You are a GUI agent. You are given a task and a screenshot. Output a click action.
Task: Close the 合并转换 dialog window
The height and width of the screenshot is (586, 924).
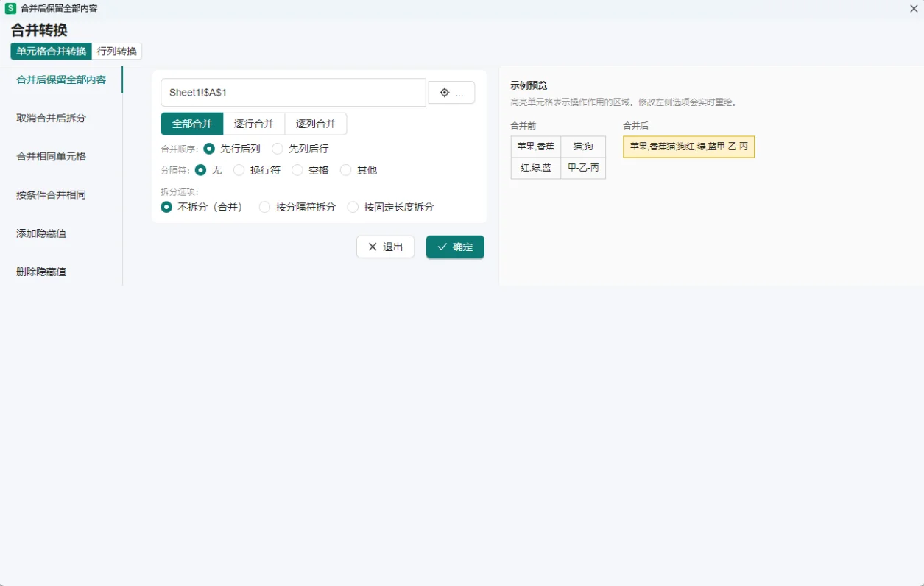914,8
